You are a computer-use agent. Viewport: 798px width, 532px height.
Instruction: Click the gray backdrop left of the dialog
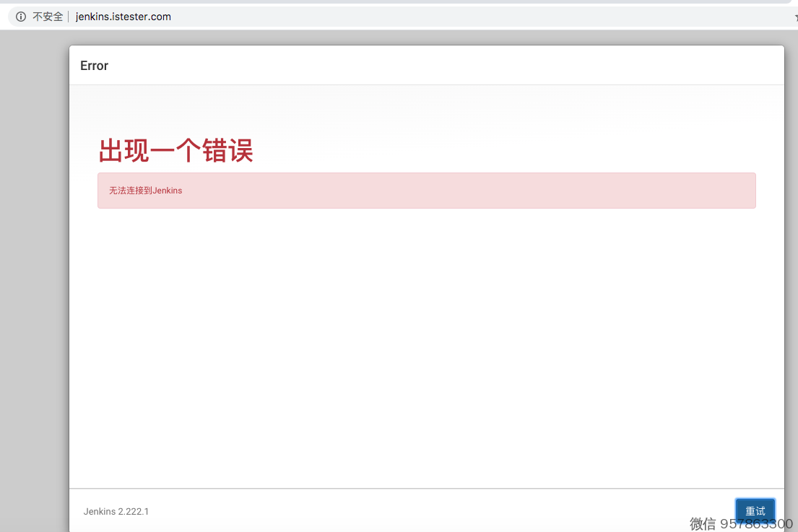(34, 289)
